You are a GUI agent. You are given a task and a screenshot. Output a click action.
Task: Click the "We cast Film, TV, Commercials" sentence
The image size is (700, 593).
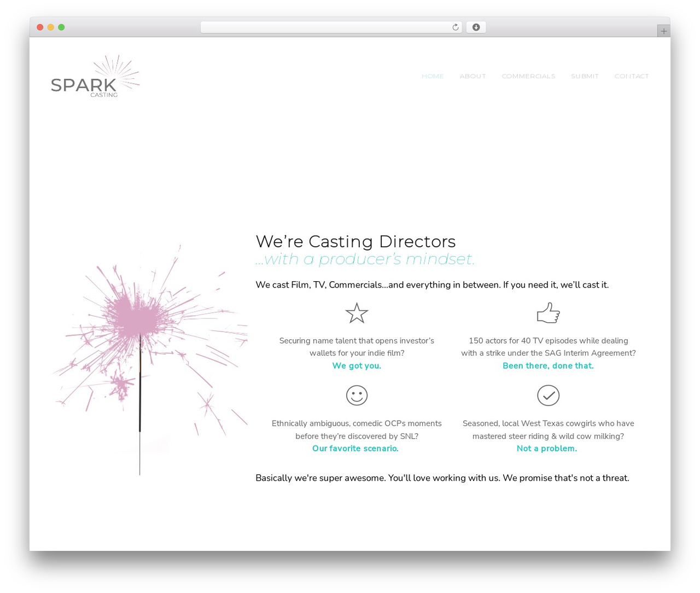pos(432,284)
